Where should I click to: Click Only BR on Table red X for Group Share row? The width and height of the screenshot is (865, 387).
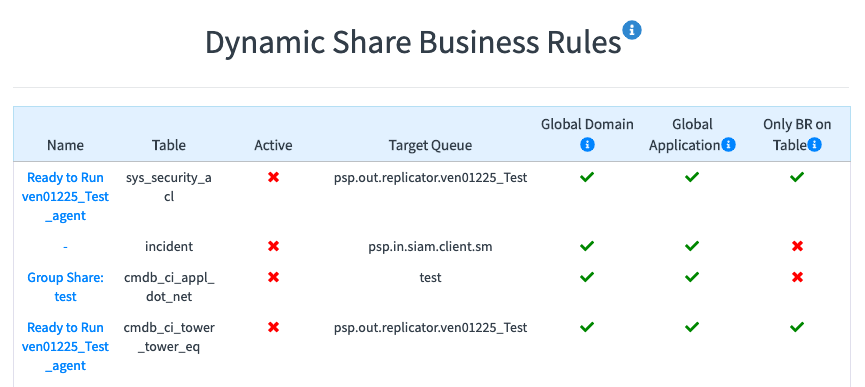click(797, 277)
